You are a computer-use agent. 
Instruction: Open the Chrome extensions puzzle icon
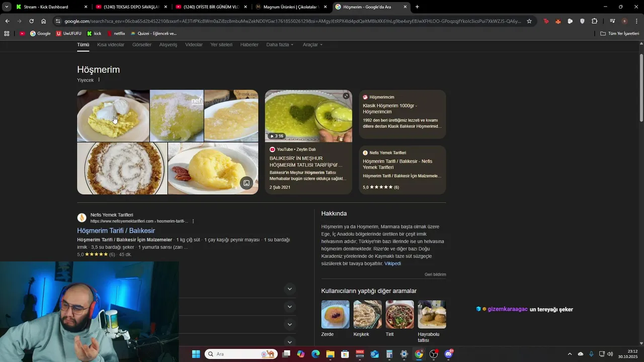tap(594, 21)
